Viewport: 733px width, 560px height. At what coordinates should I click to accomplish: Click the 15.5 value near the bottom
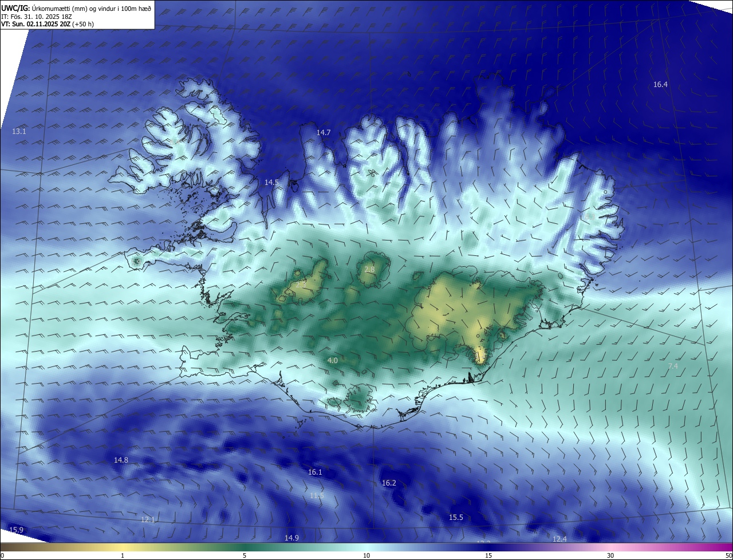coord(456,518)
